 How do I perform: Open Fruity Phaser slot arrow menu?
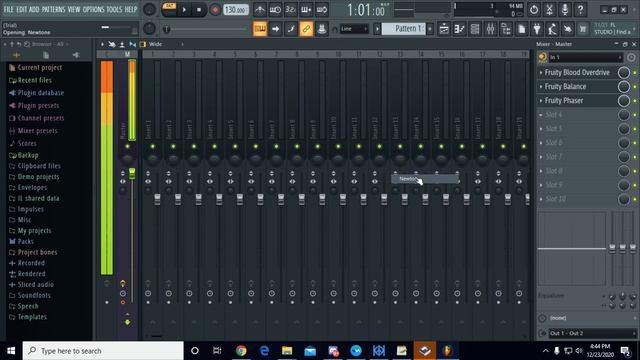pyautogui.click(x=541, y=101)
